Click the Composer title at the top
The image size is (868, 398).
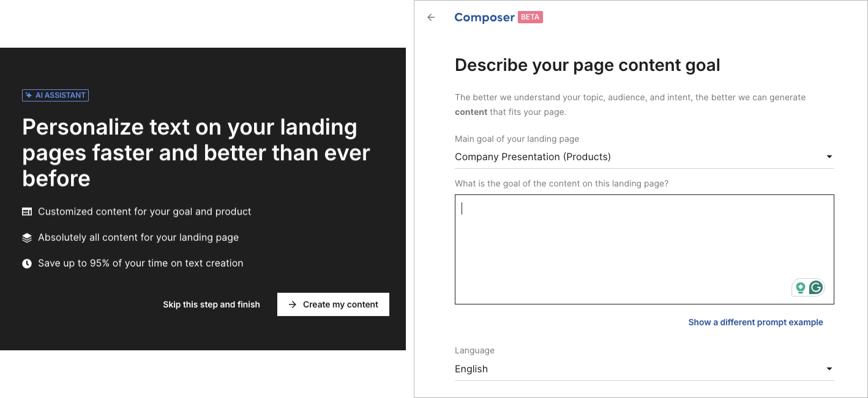[484, 17]
